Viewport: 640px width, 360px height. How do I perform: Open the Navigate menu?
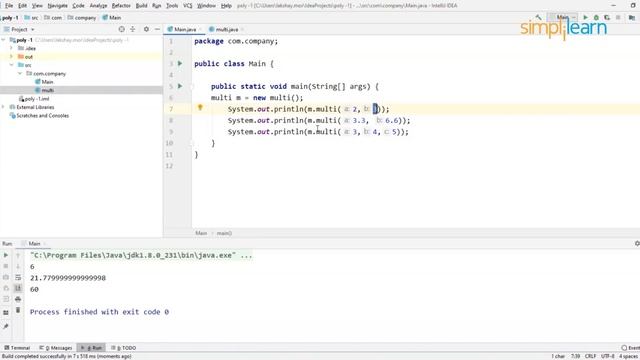point(58,6)
